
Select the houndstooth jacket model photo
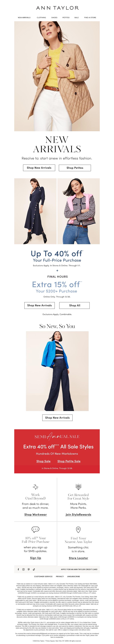coord(79,211)
